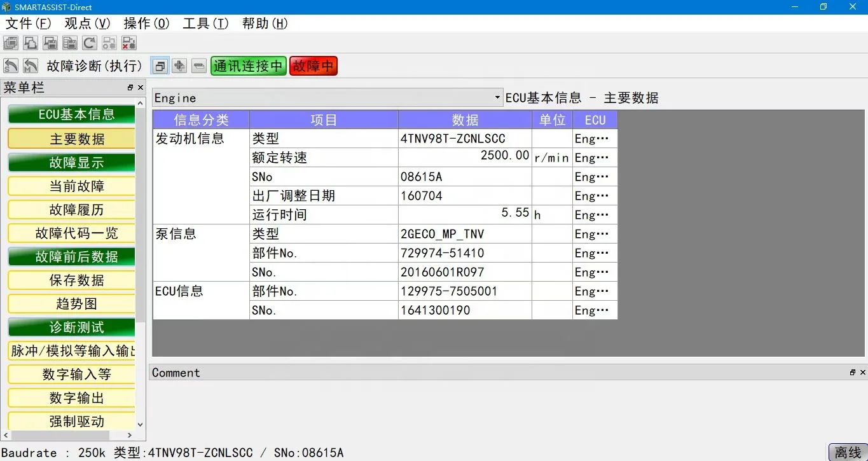Click the save-disk toolbar icon

point(50,43)
